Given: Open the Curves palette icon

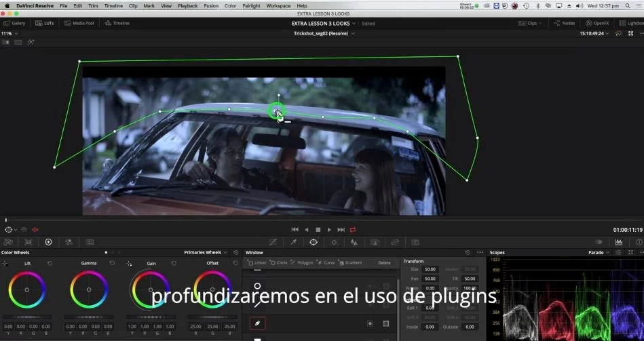Looking at the screenshot, I should pos(273,242).
